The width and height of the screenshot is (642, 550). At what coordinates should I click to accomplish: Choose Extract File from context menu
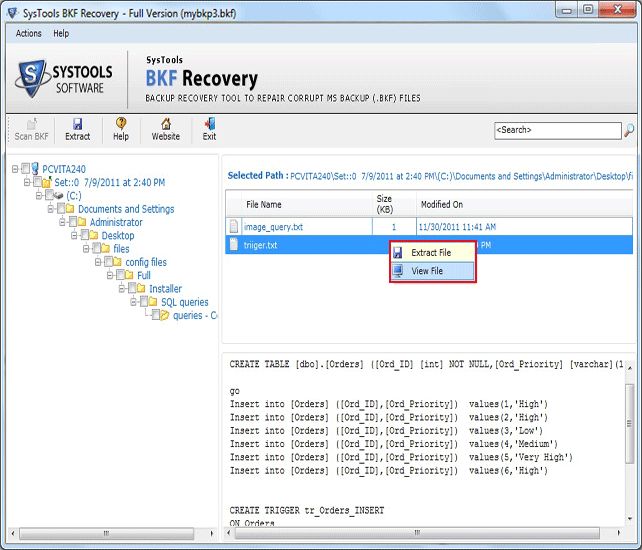[431, 253]
